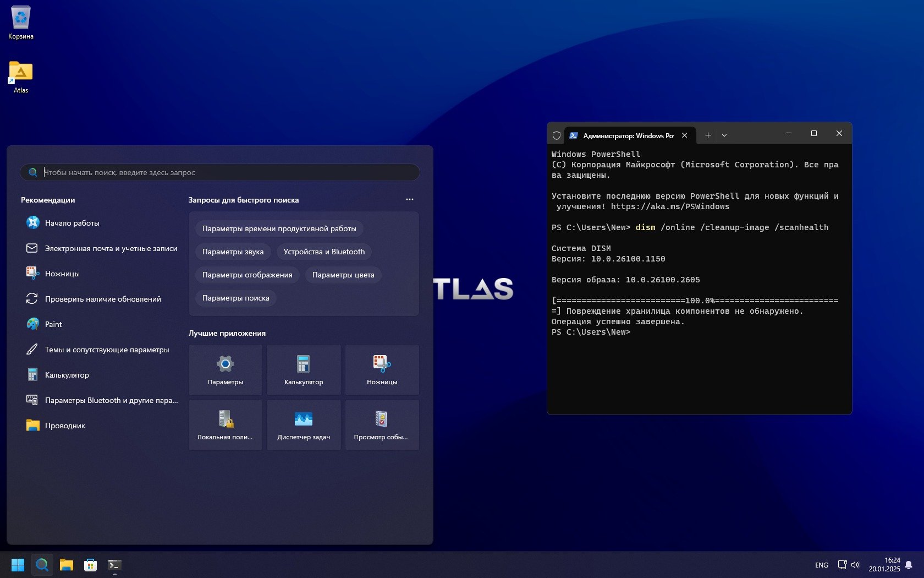This screenshot has width=924, height=578.
Task: Open Локальная политика безопасности tile
Action: pos(226,424)
